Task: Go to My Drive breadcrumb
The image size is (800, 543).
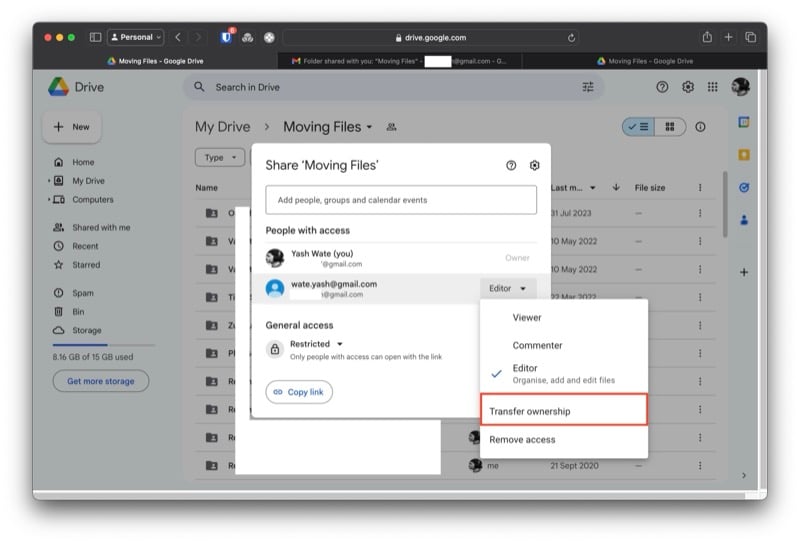Action: coord(222,127)
